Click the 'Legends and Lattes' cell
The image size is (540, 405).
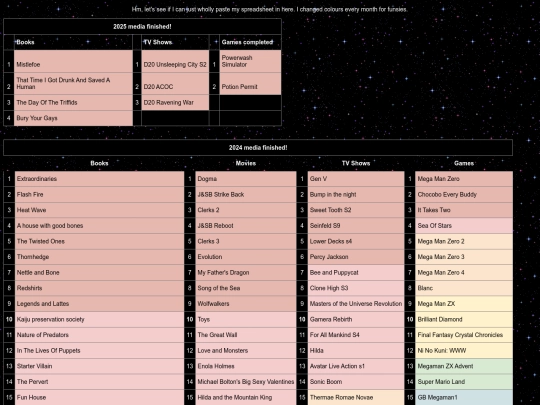(x=99, y=304)
